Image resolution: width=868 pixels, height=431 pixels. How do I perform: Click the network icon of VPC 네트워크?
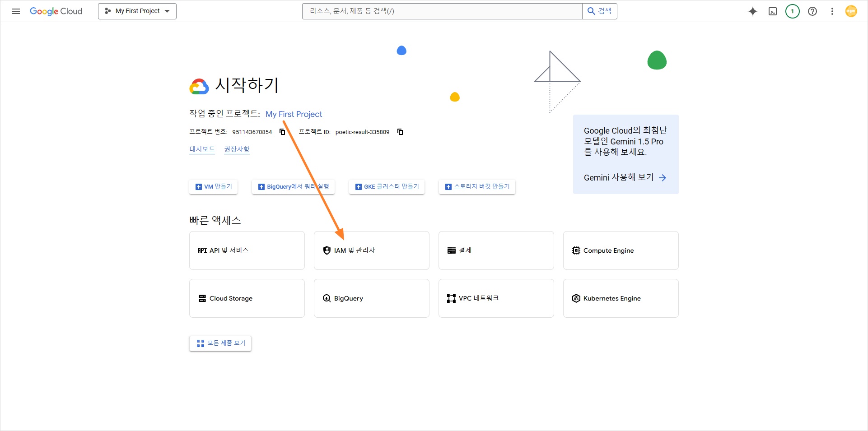point(452,298)
